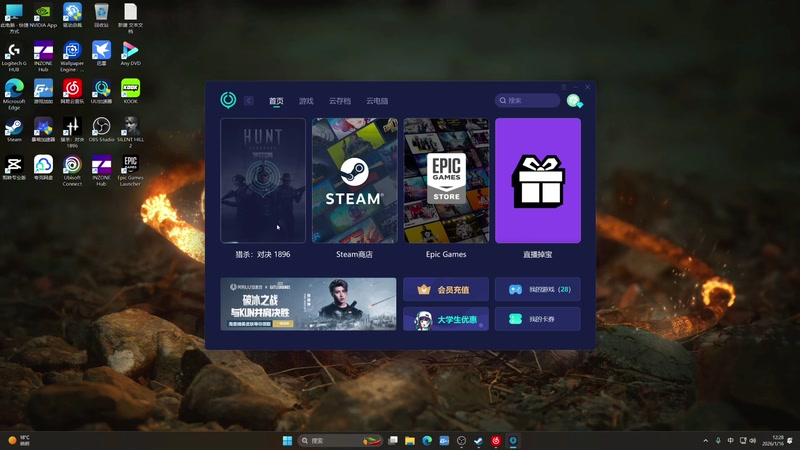Launch the KOOK desktop shortcut
Screen dimensions: 800x450
(130, 91)
